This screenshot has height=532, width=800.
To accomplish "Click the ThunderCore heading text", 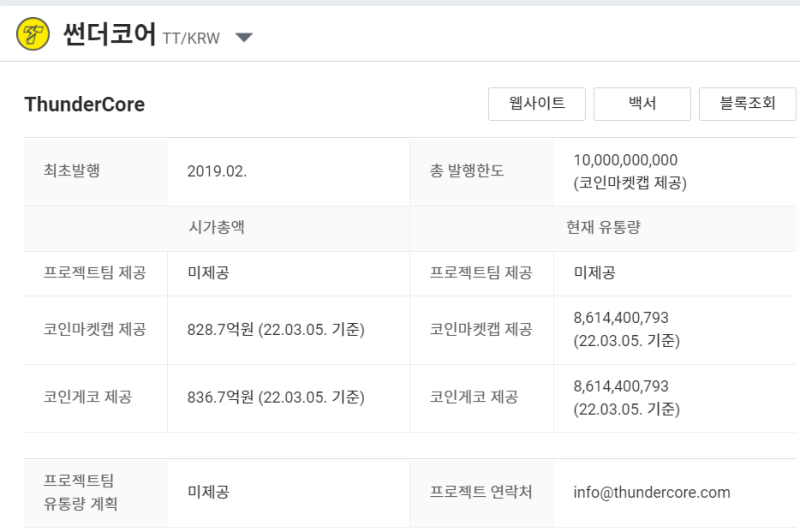I will [85, 105].
